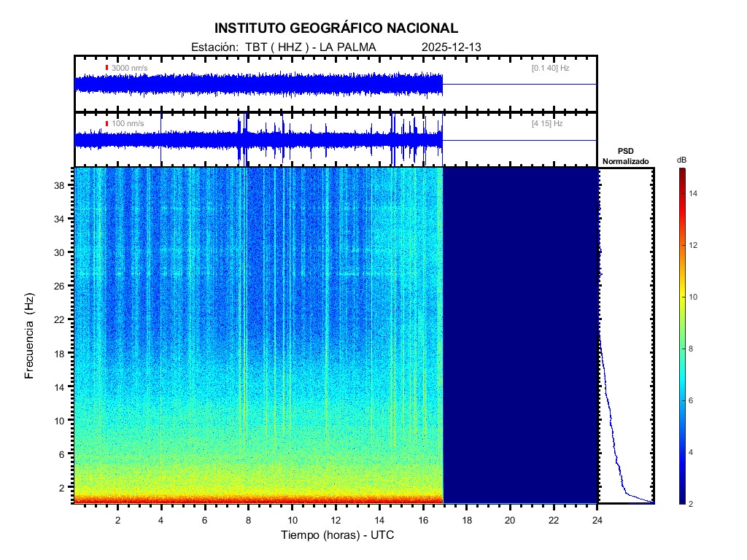
Task: Click the [0.1 40] Hz filter label
Action: 551,68
